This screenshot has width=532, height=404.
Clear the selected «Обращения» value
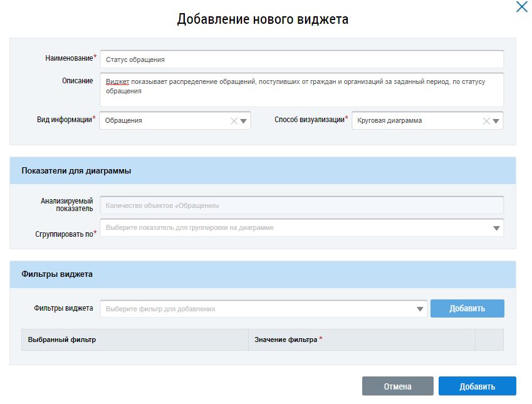(x=234, y=121)
